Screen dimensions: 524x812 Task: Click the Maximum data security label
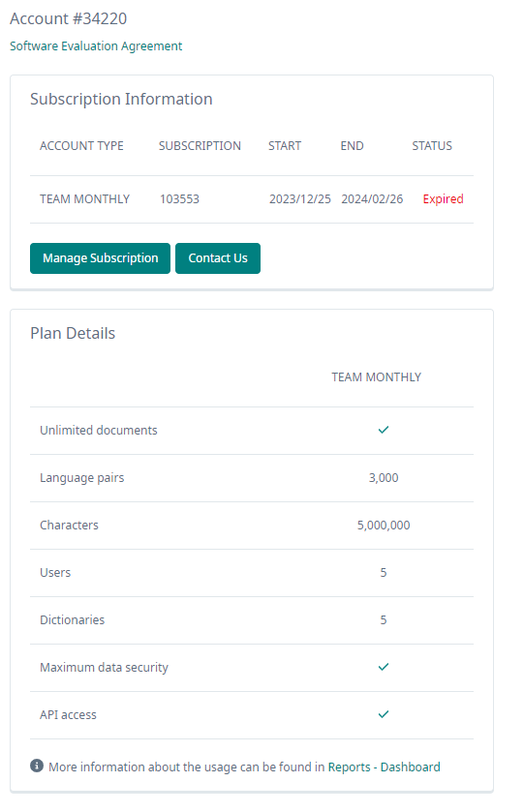[x=105, y=668]
